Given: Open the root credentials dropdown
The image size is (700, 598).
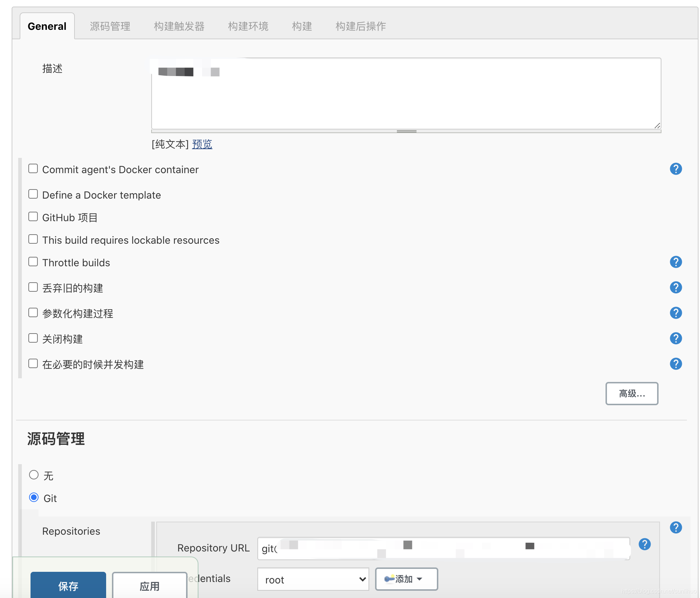Looking at the screenshot, I should [x=313, y=579].
